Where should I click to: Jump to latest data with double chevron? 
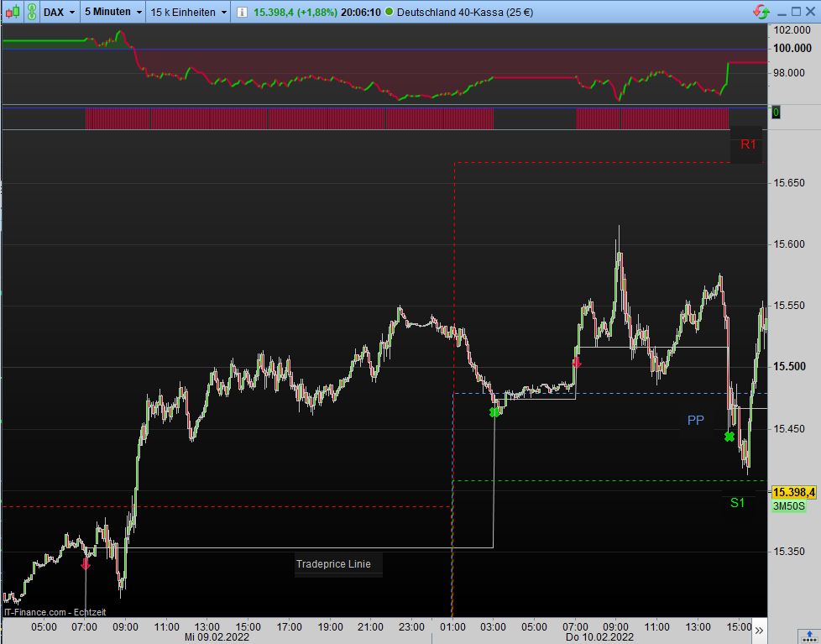point(759,631)
